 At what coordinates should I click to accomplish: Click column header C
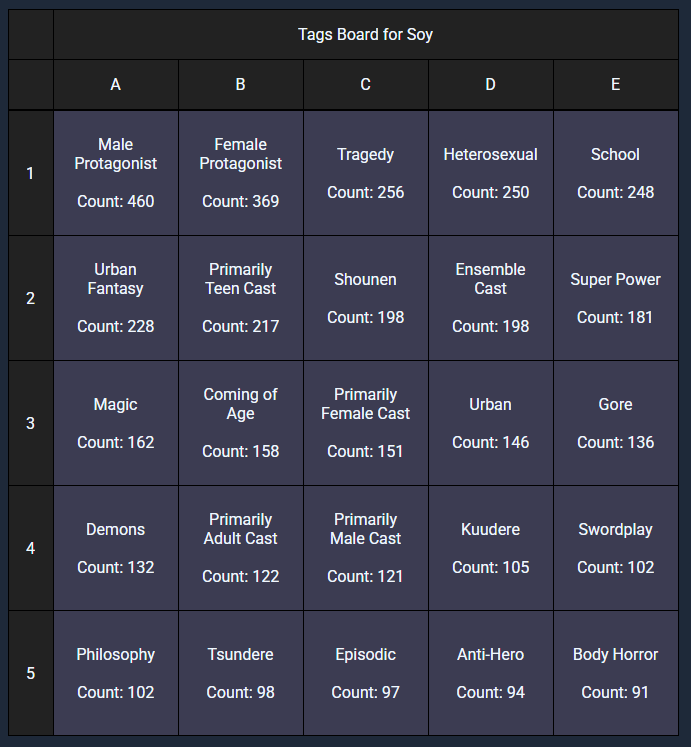366,85
